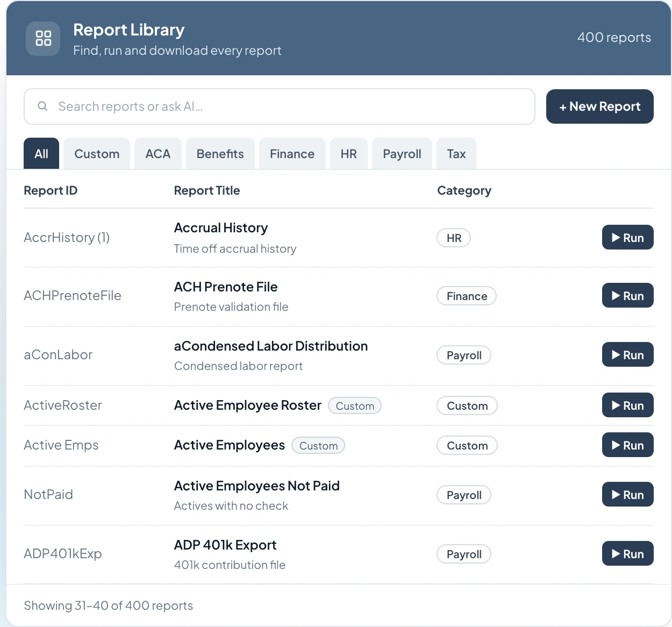Run the Active Employees Not Paid report
The width and height of the screenshot is (672, 627).
point(628,494)
